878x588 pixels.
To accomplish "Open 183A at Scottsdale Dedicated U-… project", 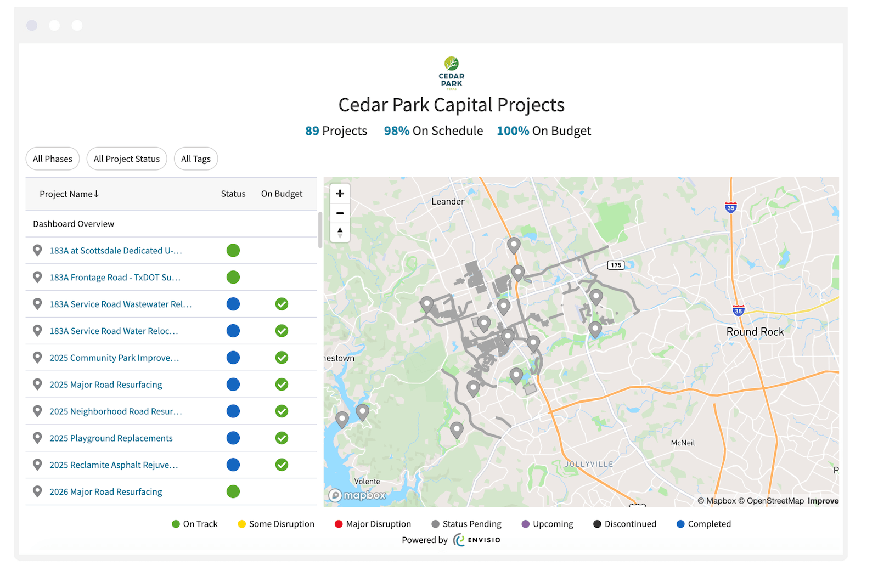I will pos(116,251).
